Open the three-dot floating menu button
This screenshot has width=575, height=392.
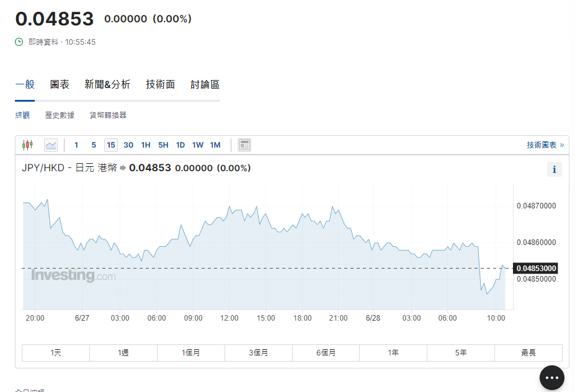point(551,378)
